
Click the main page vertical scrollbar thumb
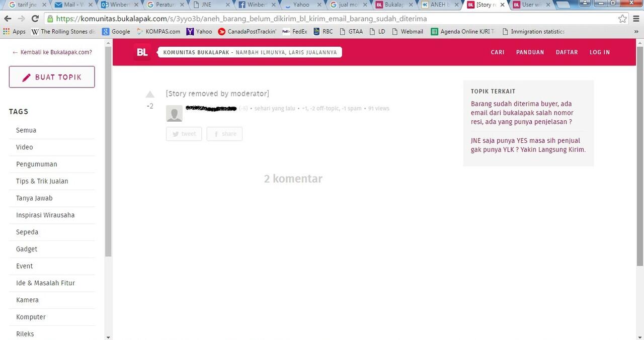tap(640, 156)
